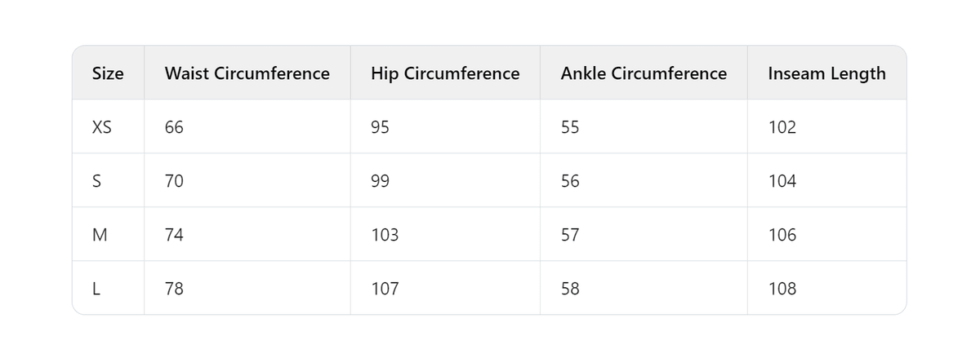Viewport: 980px width, 345px height.
Task: Select waist value 70 for size S
Action: (x=174, y=181)
